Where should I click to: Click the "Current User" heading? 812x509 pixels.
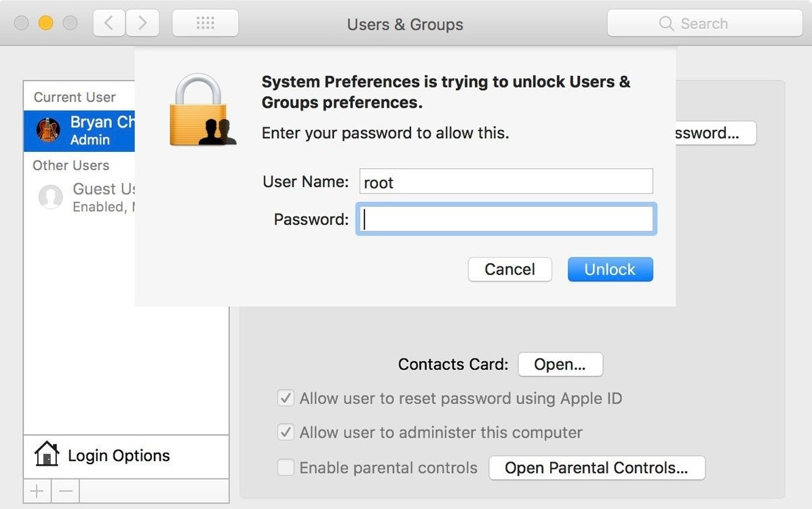(x=75, y=97)
